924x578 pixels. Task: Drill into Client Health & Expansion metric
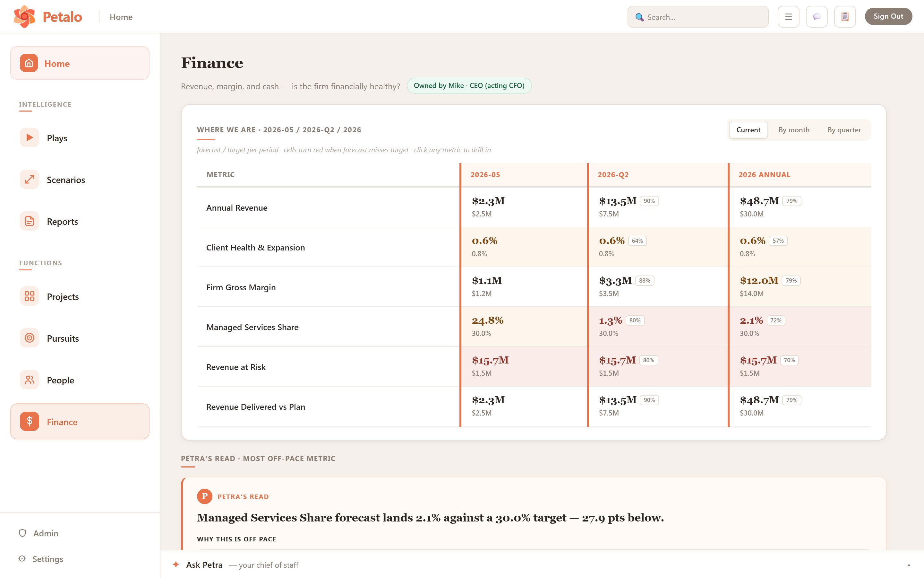pos(255,247)
